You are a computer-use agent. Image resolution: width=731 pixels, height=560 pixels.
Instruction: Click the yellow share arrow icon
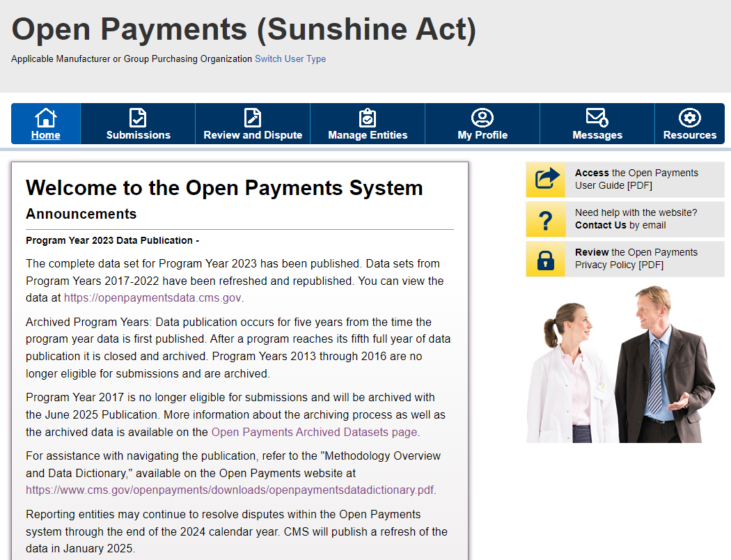tap(546, 180)
